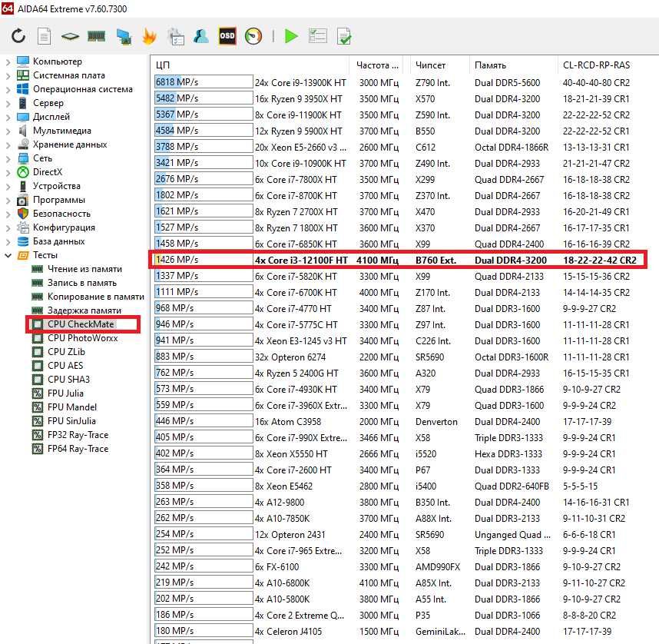Select the CPU ZLib benchmark
Image resolution: width=659 pixels, height=644 pixels.
[x=66, y=352]
